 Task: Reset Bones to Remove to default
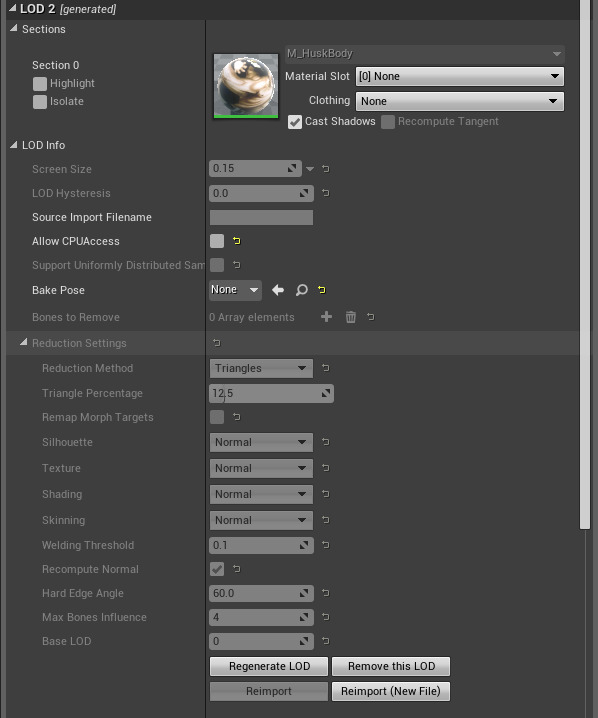tap(371, 316)
